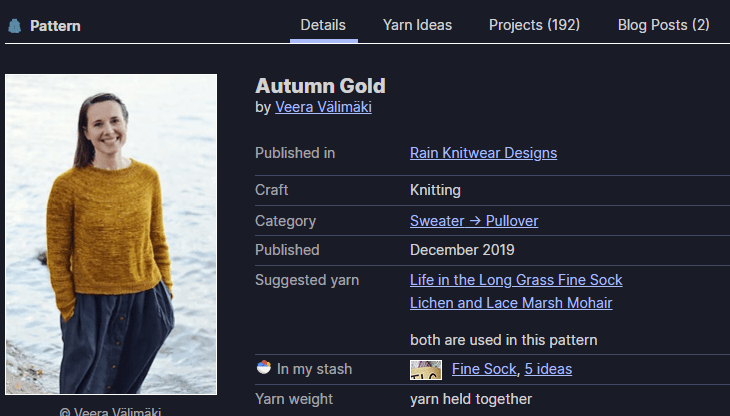Click the Pattern label in the header
The width and height of the screenshot is (730, 416).
(55, 26)
